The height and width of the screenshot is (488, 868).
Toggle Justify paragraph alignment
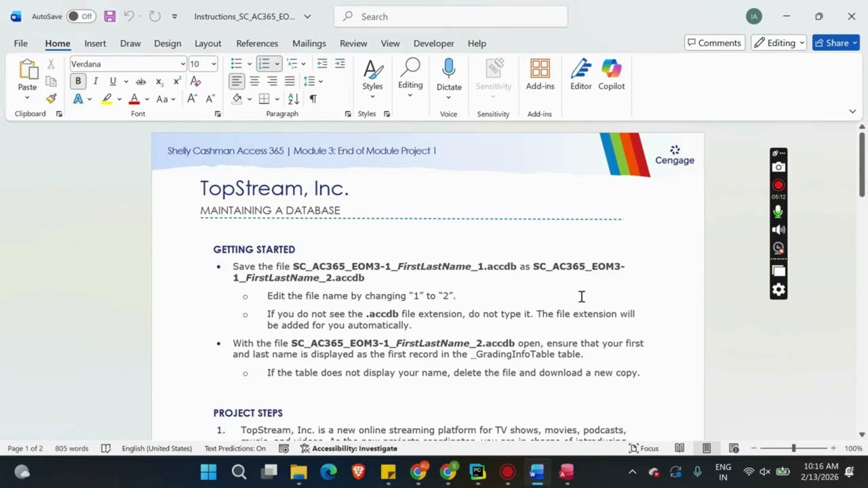(x=290, y=81)
